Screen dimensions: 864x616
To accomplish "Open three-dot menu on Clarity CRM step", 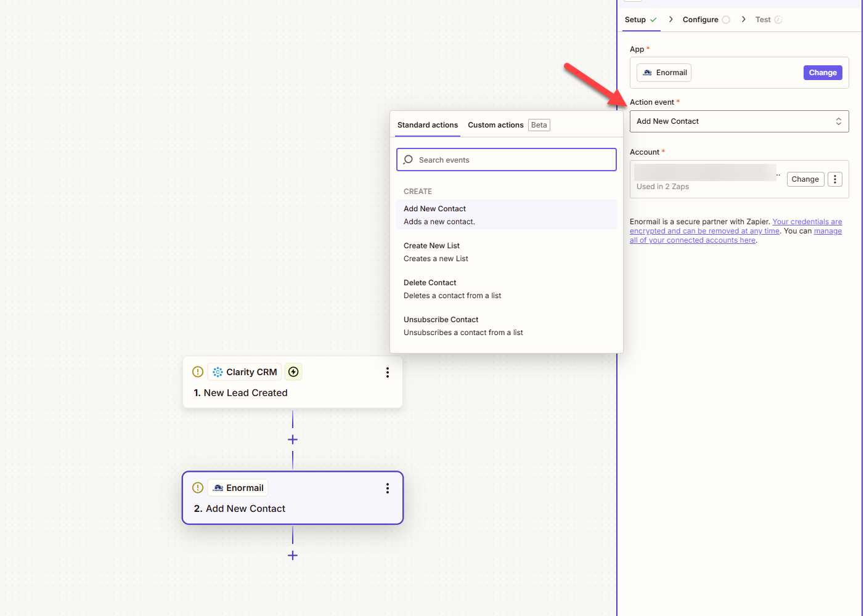I will pyautogui.click(x=388, y=373).
